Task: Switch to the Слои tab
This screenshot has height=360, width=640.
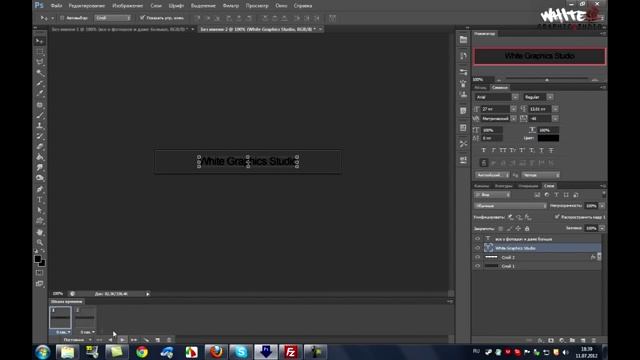Action: 549,186
